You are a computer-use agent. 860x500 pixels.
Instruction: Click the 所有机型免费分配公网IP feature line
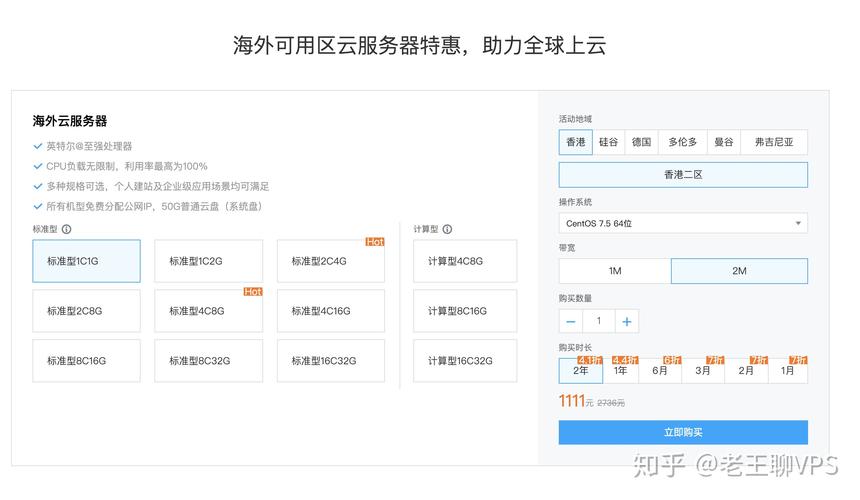pyautogui.click(x=154, y=206)
